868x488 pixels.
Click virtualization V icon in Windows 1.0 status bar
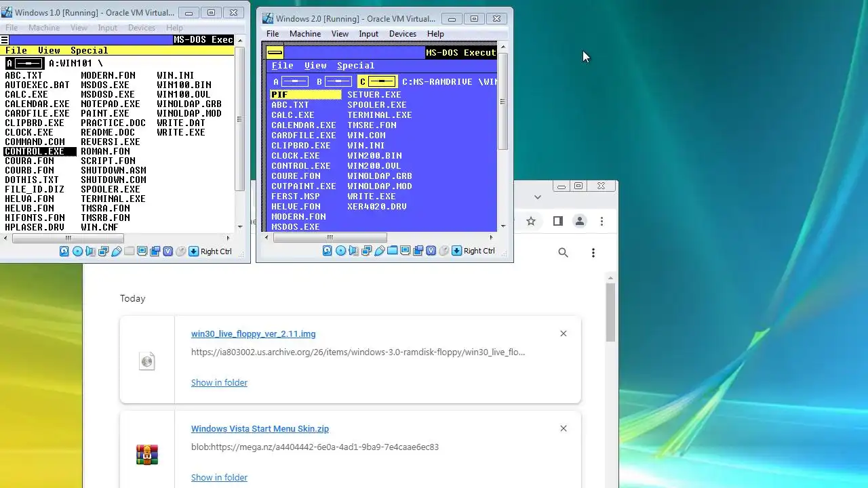(x=167, y=251)
